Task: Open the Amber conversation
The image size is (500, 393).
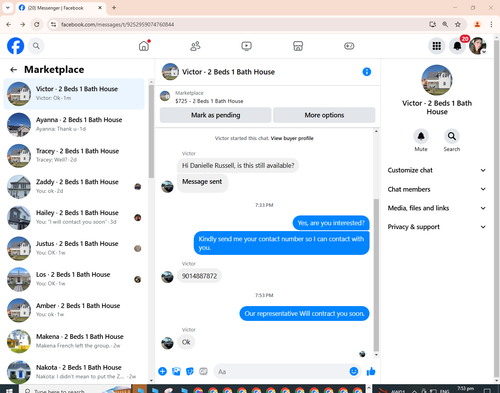Action: [x=74, y=310]
